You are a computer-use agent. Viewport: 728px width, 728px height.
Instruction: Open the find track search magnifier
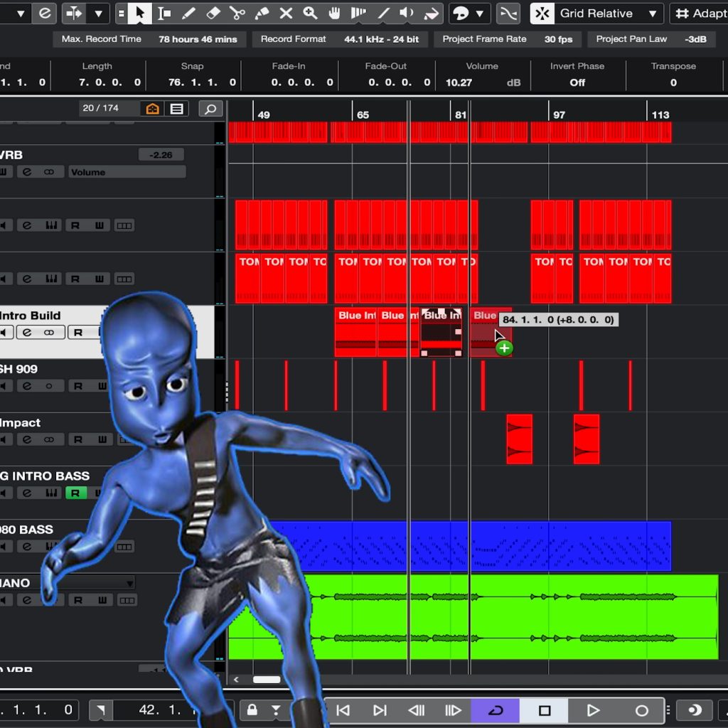(211, 109)
